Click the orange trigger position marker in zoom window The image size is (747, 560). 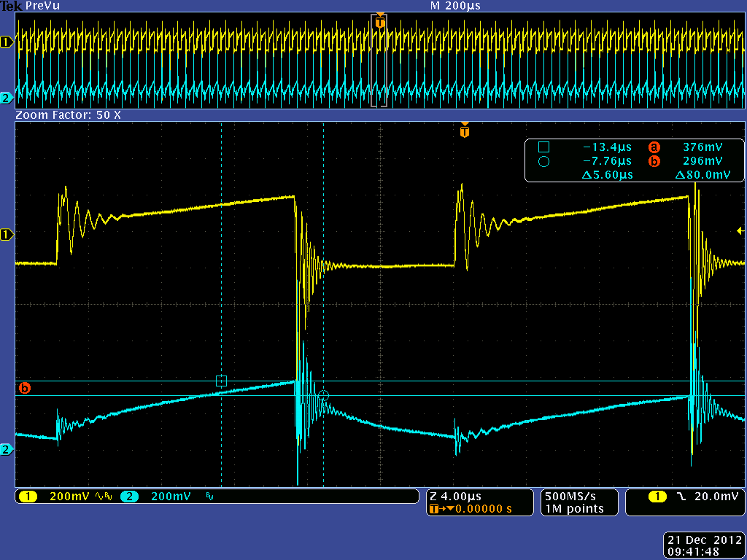[465, 131]
